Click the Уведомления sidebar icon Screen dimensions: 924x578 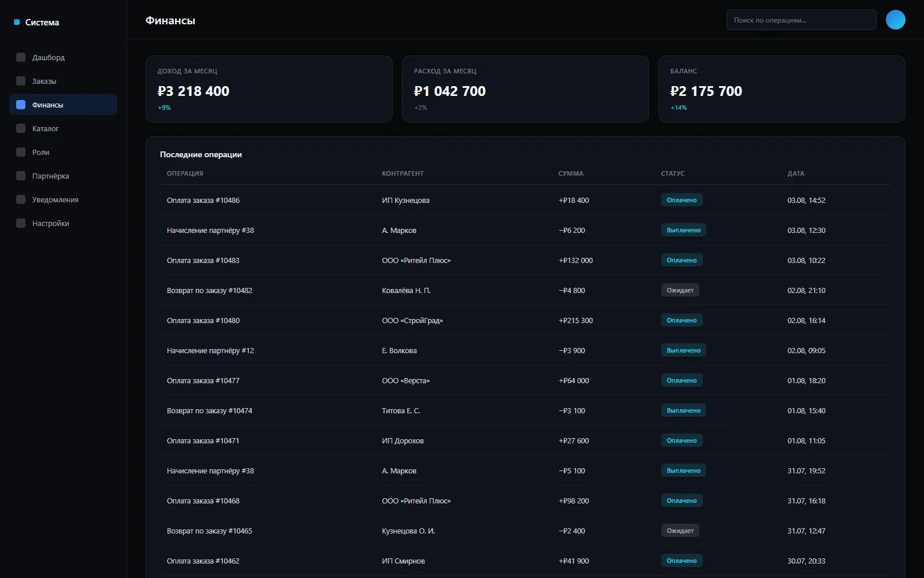coord(21,199)
